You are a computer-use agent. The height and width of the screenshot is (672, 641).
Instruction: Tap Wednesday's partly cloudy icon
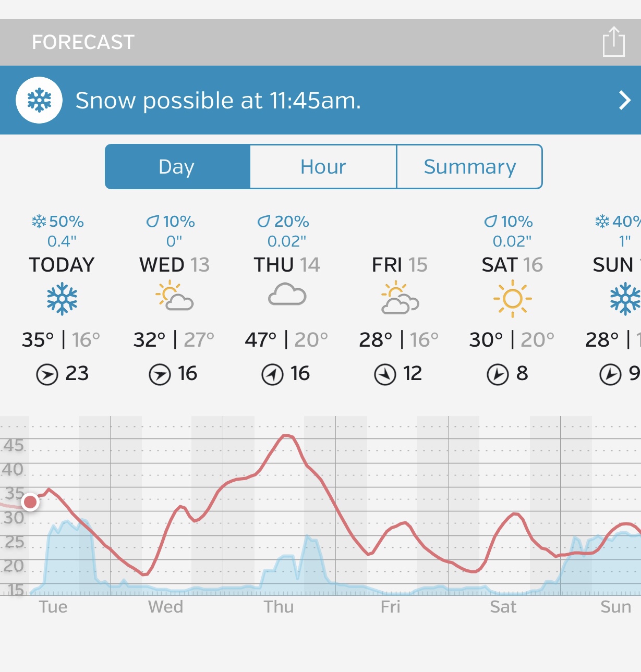coord(174,296)
